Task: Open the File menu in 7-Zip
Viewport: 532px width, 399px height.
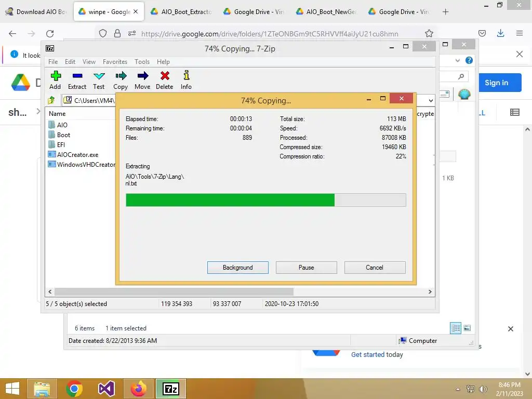Action: coord(53,62)
